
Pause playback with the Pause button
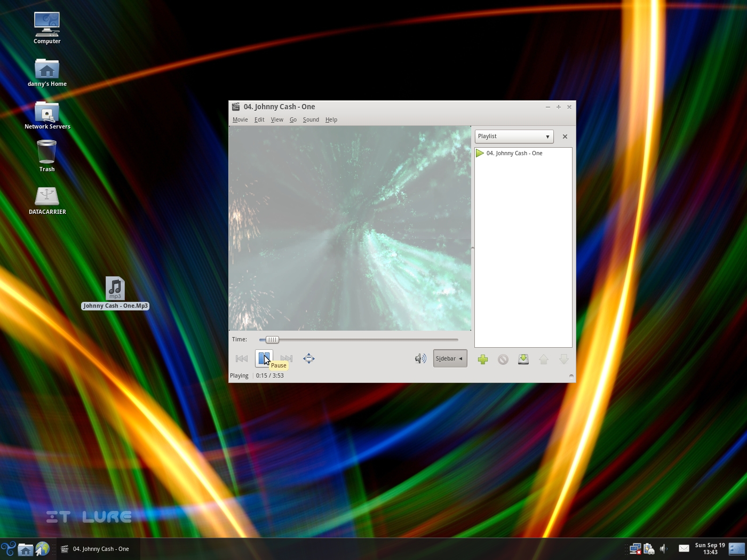(x=264, y=358)
